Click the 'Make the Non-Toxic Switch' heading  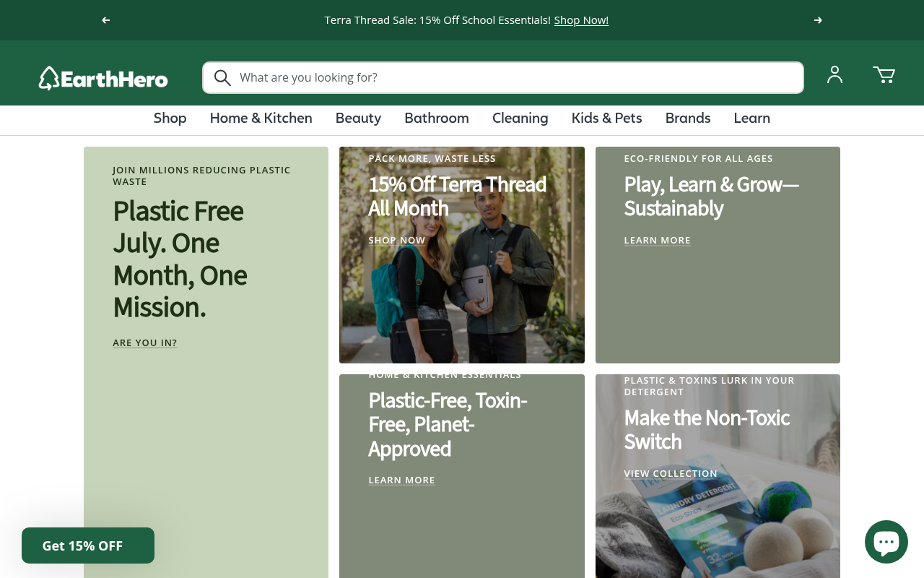click(707, 430)
